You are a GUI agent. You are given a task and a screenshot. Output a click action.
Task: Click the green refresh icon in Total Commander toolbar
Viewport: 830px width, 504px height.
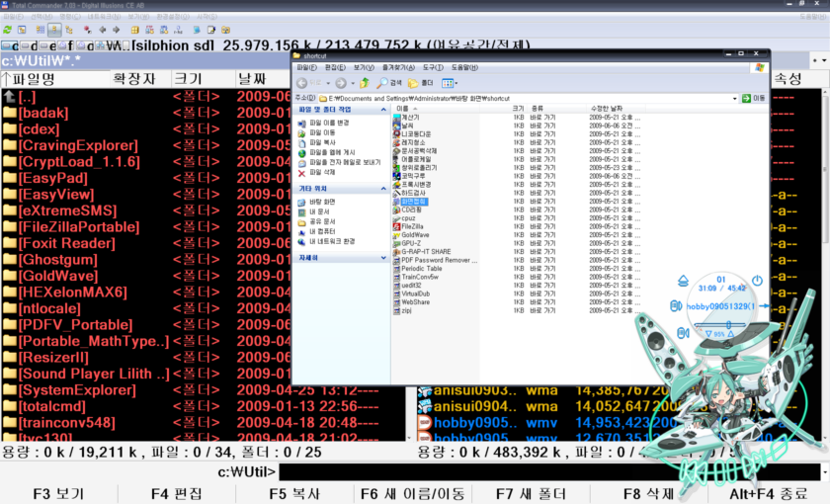8,30
